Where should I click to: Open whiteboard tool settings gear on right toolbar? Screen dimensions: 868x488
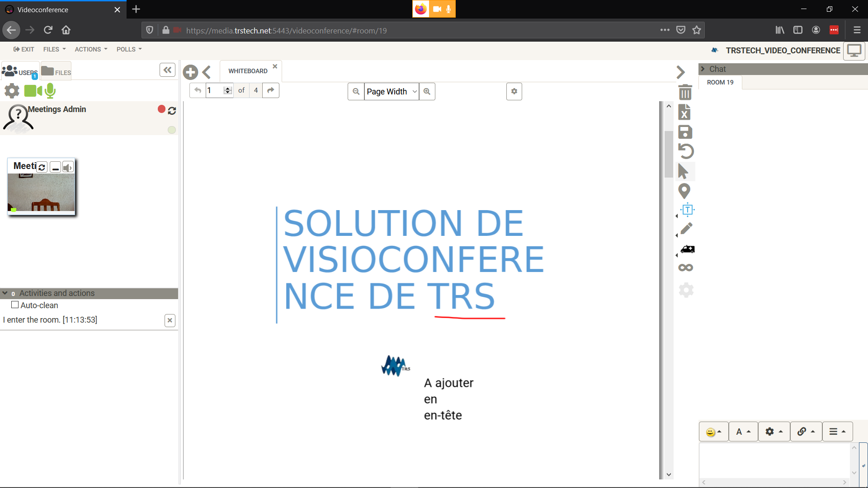point(686,290)
